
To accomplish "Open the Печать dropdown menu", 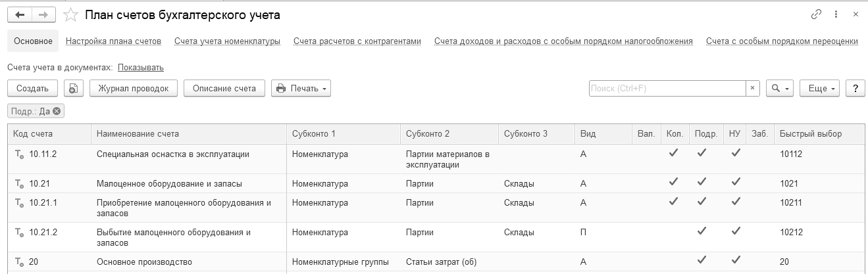I will [x=301, y=88].
